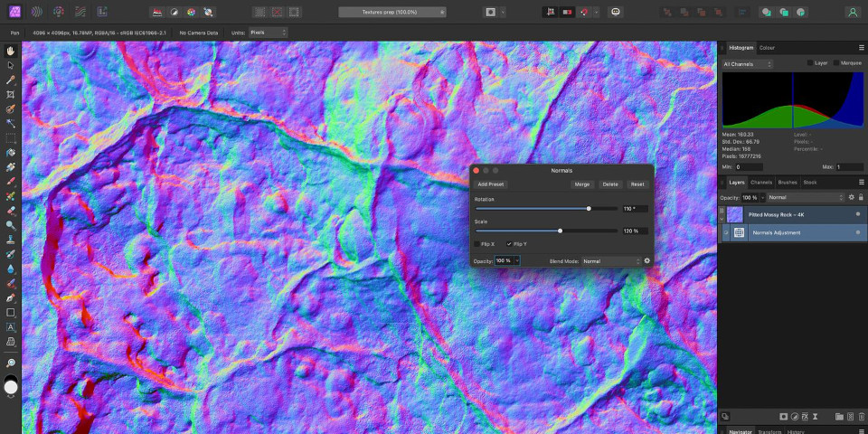Select the Crop tool in the toolbar
The image size is (868, 434).
tap(11, 94)
